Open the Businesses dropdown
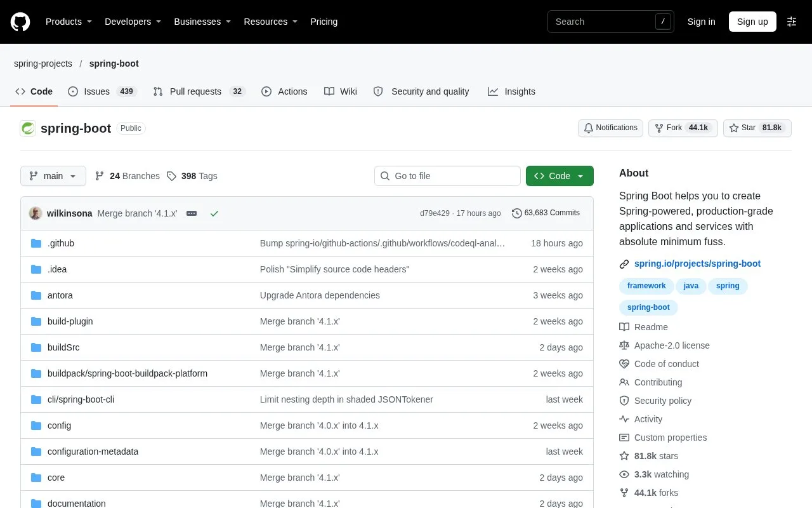Screen dimensions: 812x508 (x=202, y=22)
